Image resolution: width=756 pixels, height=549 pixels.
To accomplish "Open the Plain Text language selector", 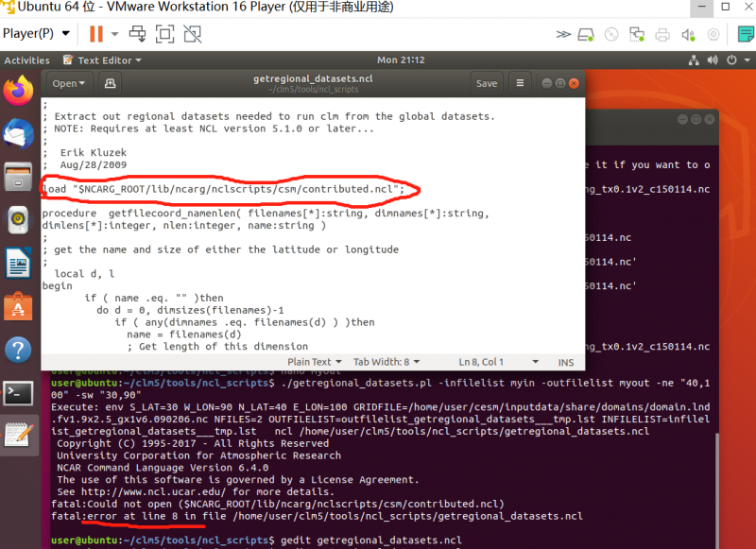I will pyautogui.click(x=315, y=362).
